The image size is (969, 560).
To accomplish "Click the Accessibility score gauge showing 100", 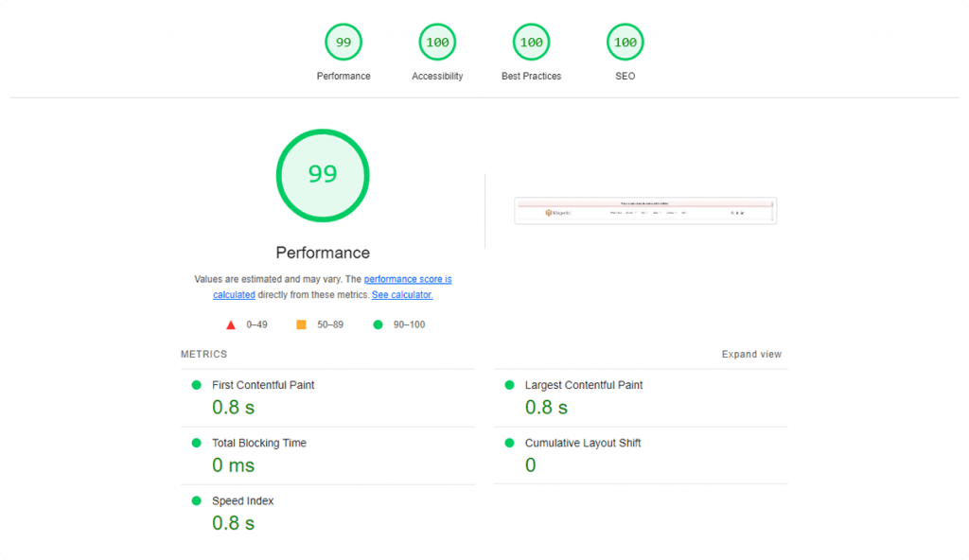I will coord(436,42).
